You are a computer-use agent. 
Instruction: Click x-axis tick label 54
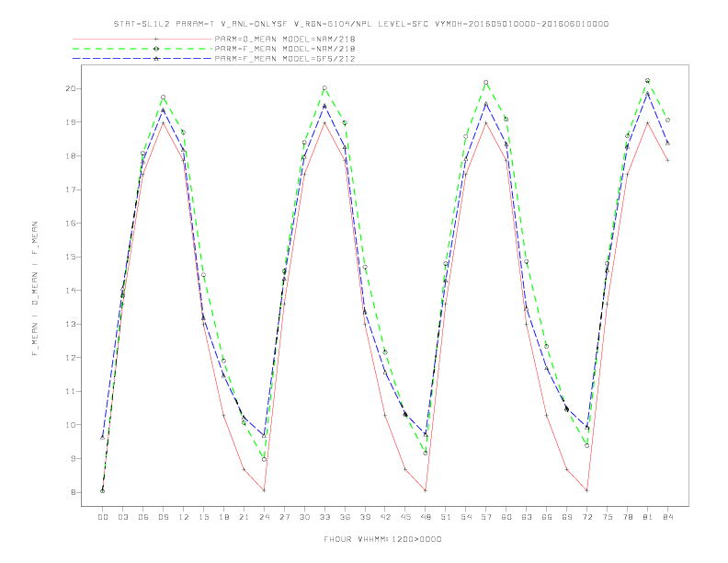point(466,517)
